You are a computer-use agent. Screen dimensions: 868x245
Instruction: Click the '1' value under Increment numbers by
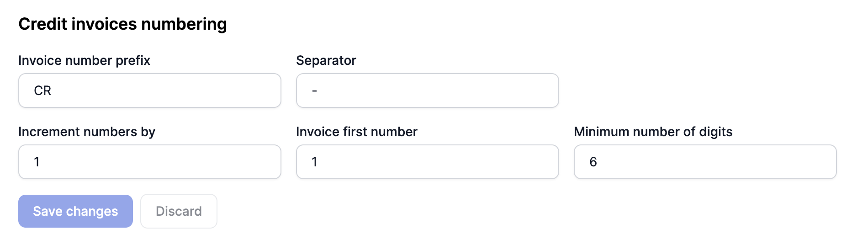coord(37,162)
